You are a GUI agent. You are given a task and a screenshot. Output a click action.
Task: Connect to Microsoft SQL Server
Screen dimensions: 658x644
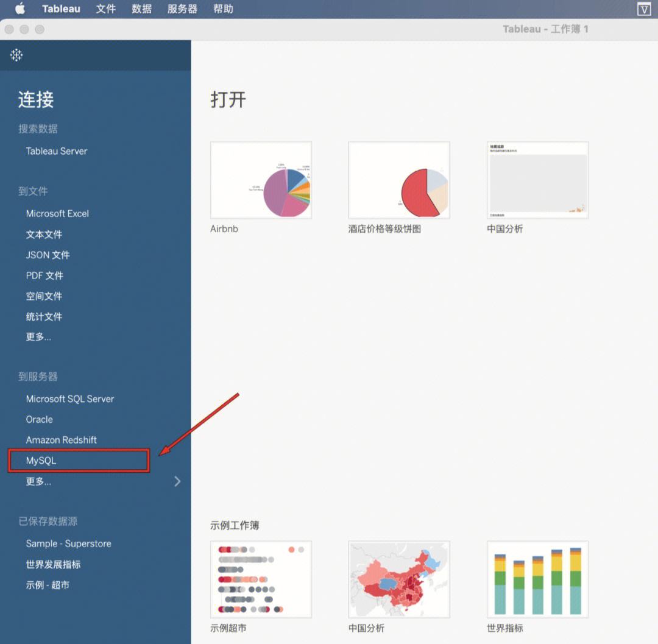click(70, 398)
